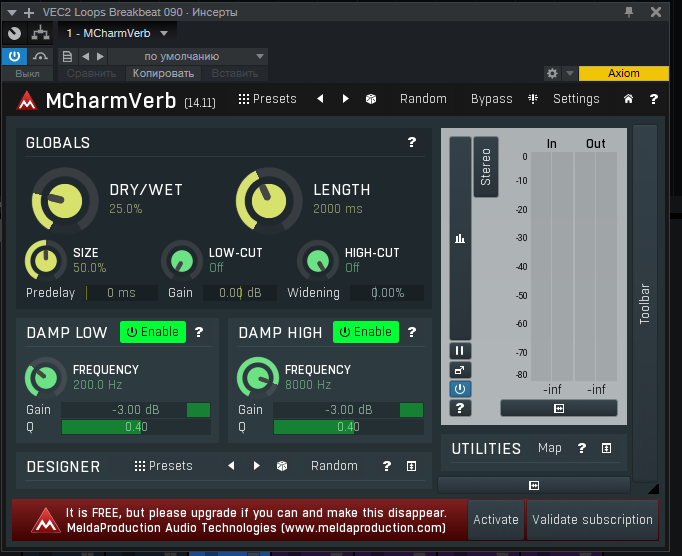Click the LENGTH knob
Viewport: 682px width, 556px height.
click(269, 200)
